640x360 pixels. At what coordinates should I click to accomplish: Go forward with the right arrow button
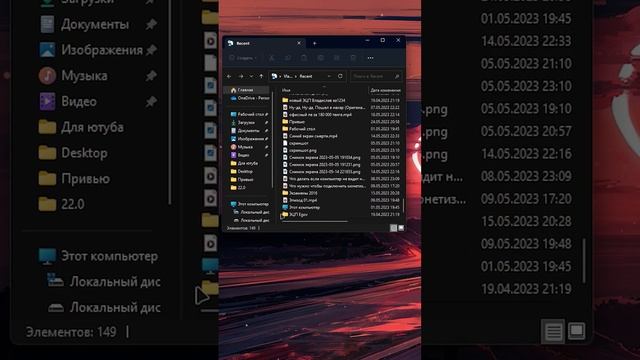click(241, 76)
